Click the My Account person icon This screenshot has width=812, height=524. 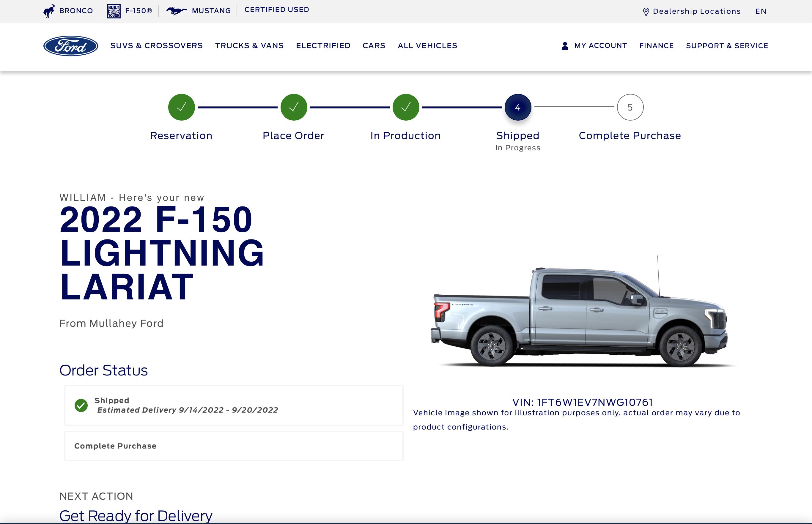coord(565,46)
